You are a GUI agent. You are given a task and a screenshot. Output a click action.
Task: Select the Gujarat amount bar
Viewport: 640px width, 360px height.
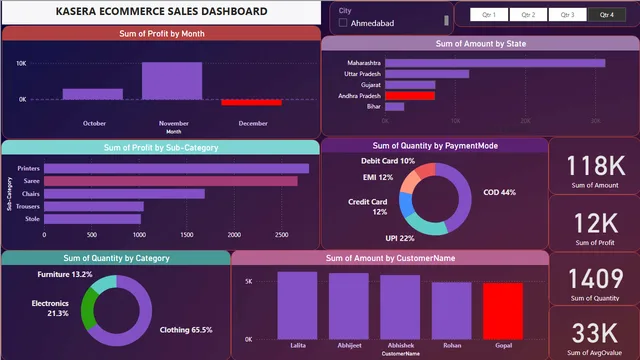pos(410,85)
